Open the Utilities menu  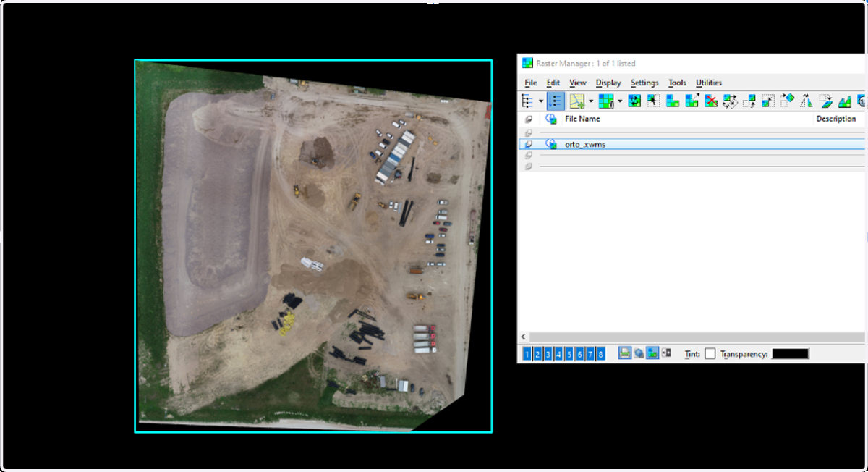tap(709, 83)
